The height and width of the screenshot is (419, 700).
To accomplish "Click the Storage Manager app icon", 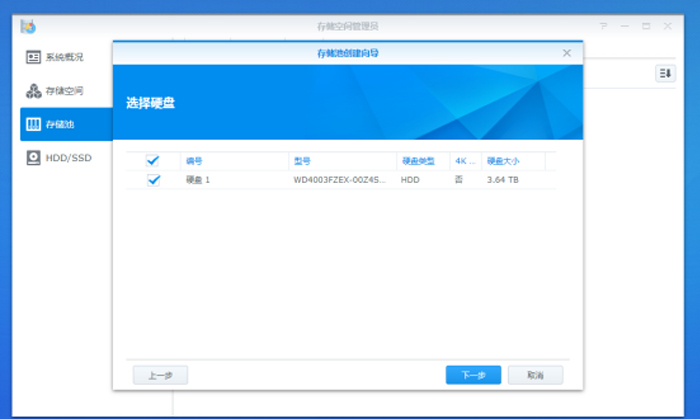I will (x=28, y=27).
